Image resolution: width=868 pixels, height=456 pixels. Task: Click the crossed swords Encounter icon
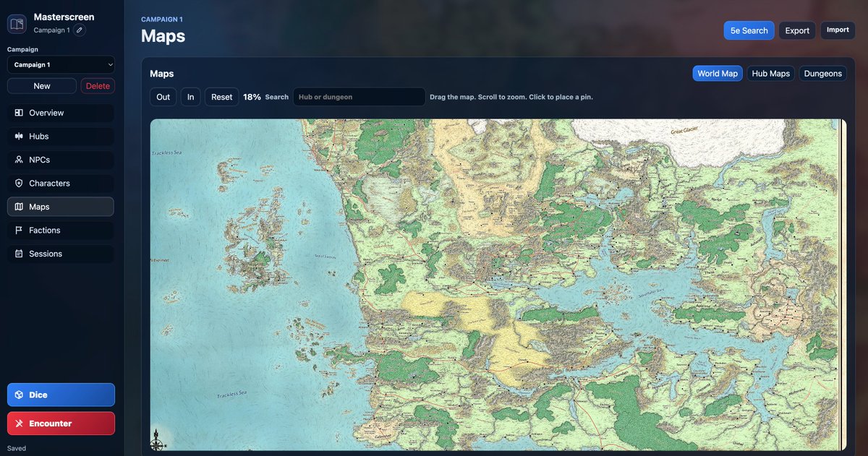tap(19, 423)
